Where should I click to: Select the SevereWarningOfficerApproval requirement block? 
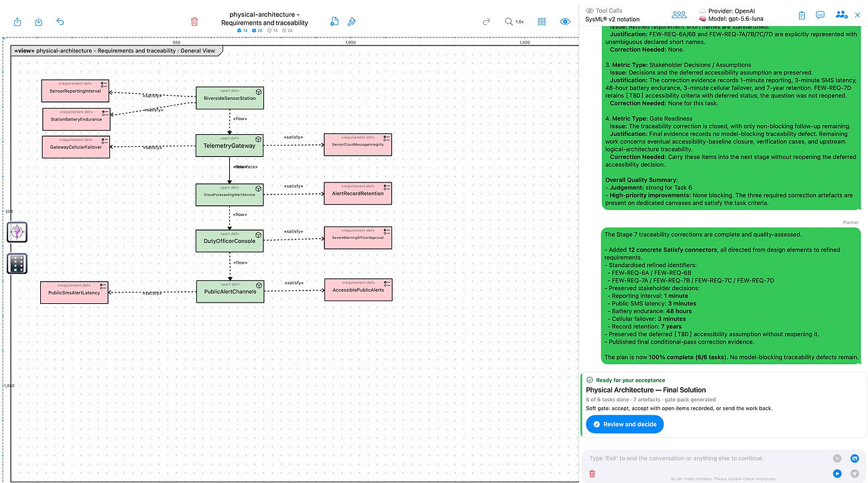tap(358, 237)
